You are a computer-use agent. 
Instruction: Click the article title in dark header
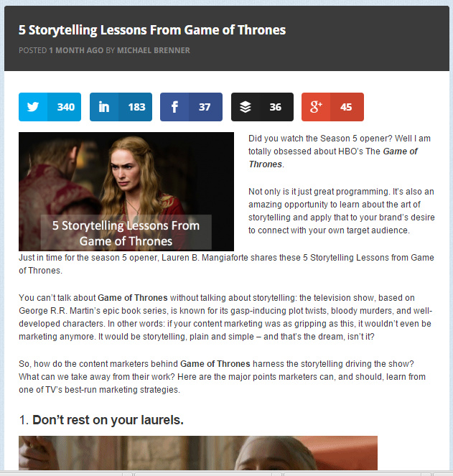click(x=152, y=30)
